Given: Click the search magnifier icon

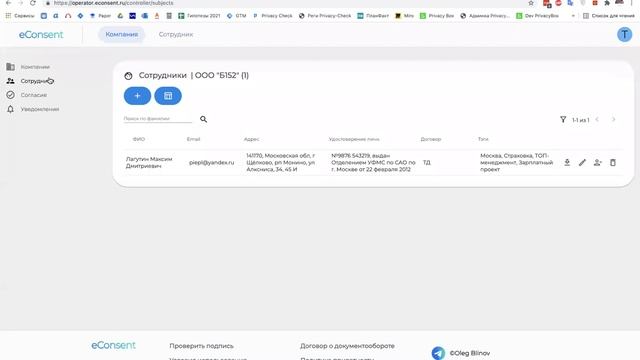Looking at the screenshot, I should [x=203, y=119].
